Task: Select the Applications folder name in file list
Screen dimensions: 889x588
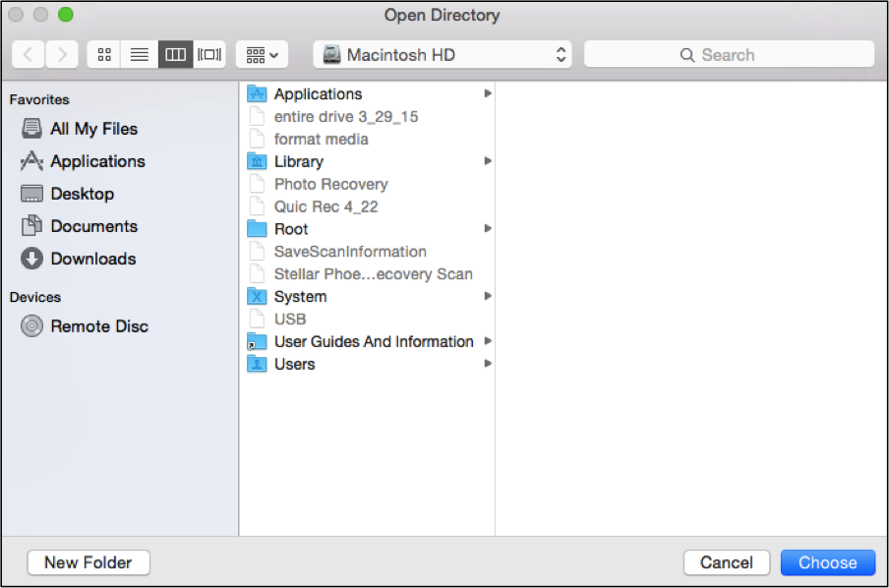Action: pyautogui.click(x=318, y=94)
